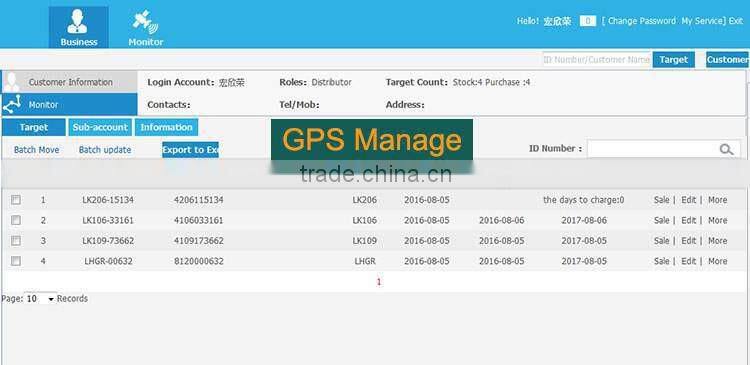
Task: Switch to the Target tab
Action: point(33,127)
